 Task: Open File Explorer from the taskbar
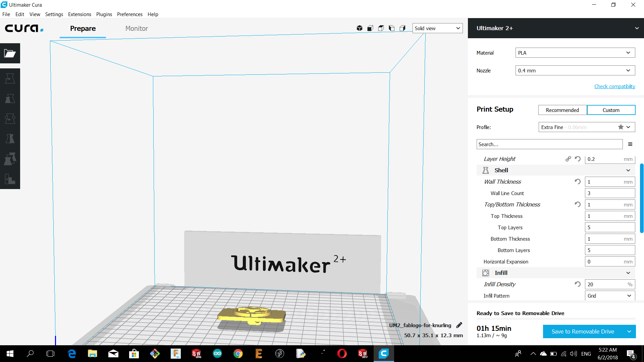(93, 354)
